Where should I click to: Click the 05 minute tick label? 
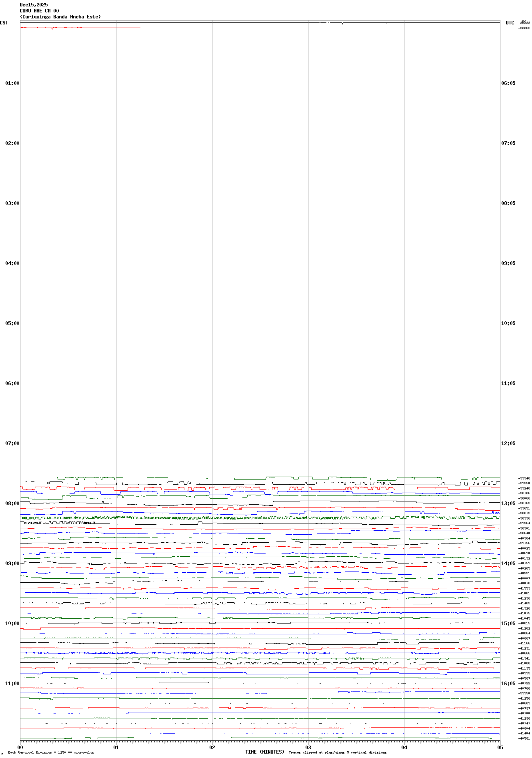(500, 747)
